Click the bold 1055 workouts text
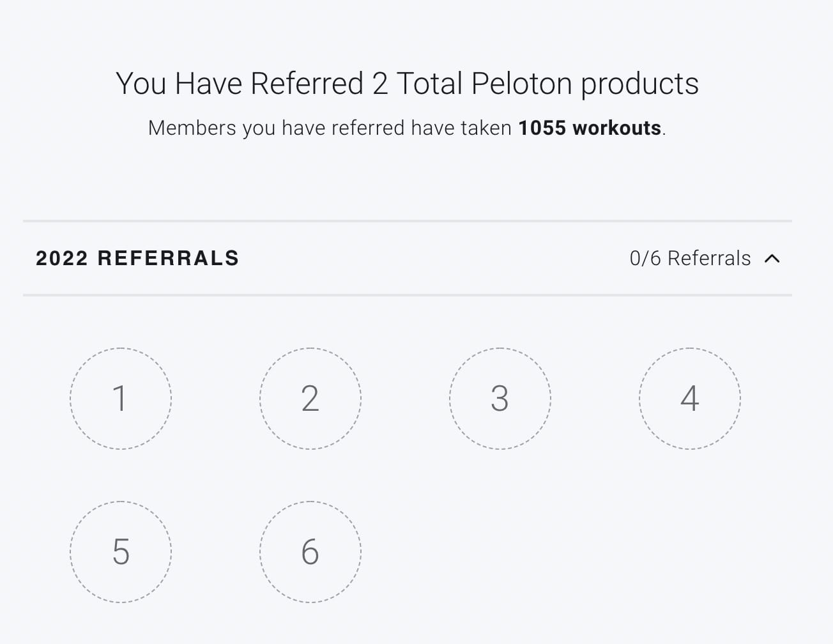Viewport: 833px width, 644px height. coord(589,128)
